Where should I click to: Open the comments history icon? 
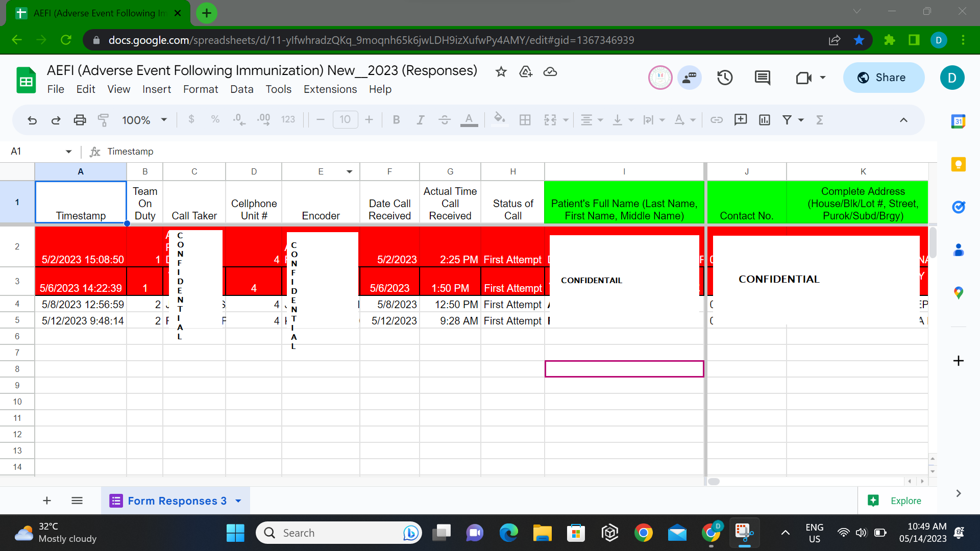point(762,78)
